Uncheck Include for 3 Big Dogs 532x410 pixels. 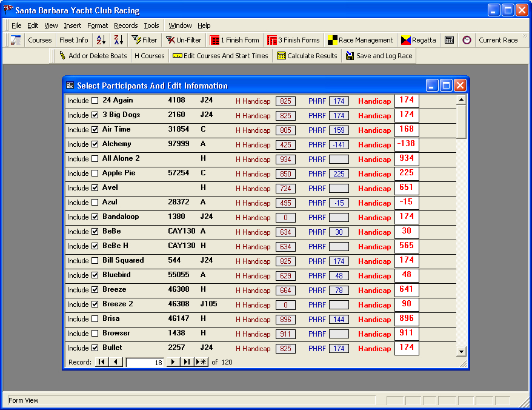coord(95,115)
